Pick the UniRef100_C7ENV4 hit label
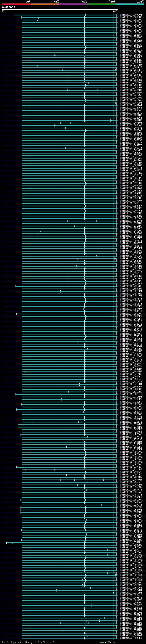Image resolution: width=146 pixels, height=644 pixels. tap(131, 221)
